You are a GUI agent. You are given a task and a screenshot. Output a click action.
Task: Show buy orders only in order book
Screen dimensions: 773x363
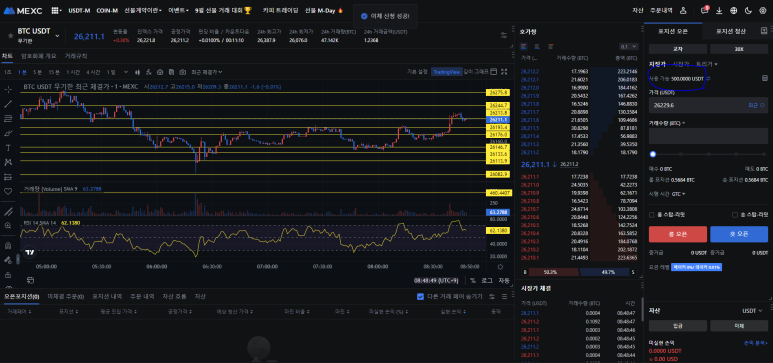point(537,46)
